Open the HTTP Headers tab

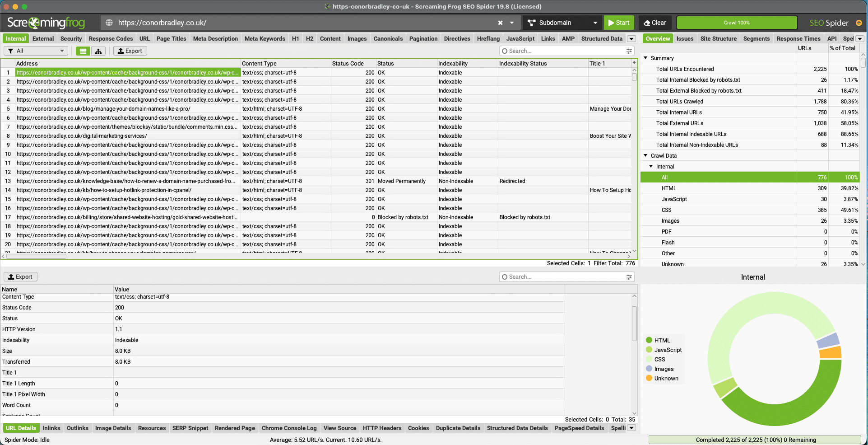click(x=382, y=428)
